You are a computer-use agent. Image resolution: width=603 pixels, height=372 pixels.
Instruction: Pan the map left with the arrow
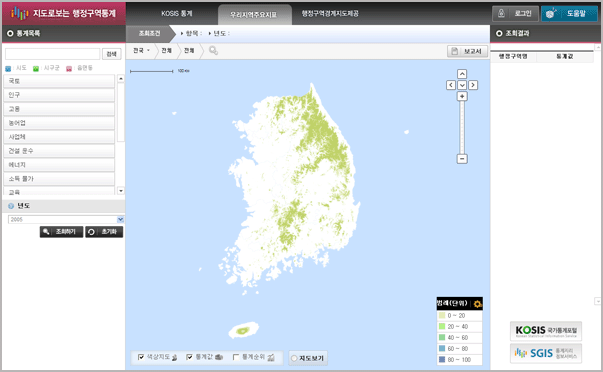click(x=451, y=85)
